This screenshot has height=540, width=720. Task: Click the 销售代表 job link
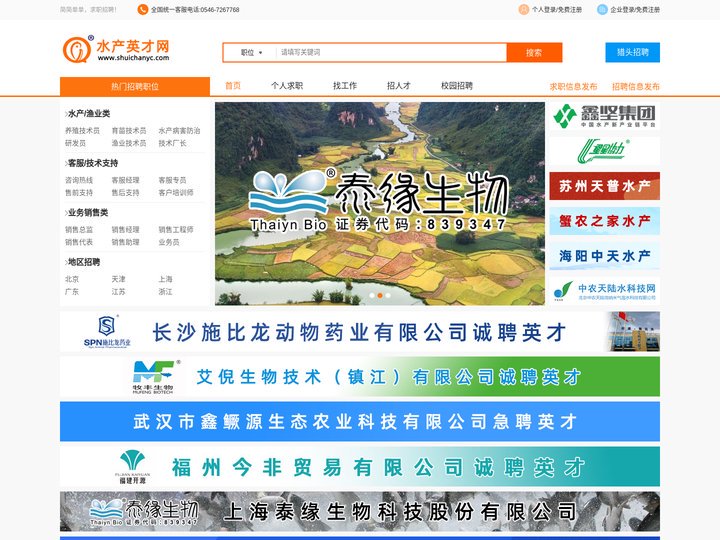click(x=79, y=242)
